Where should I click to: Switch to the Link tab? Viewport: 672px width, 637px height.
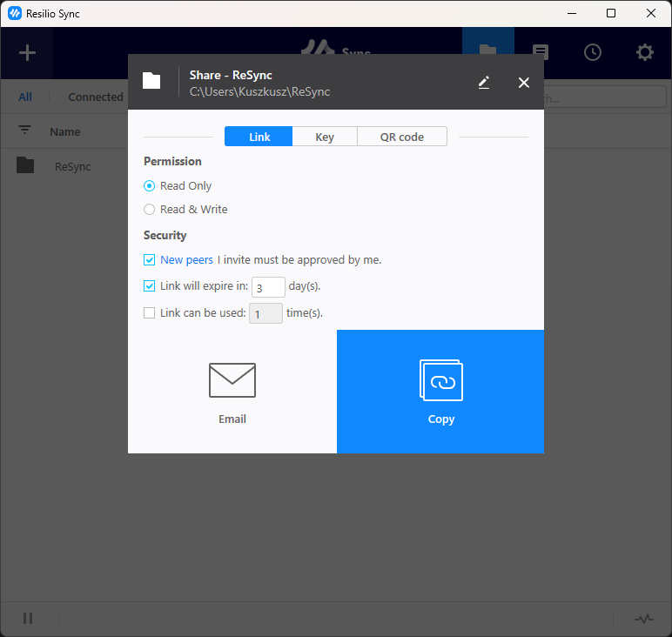[x=259, y=137]
